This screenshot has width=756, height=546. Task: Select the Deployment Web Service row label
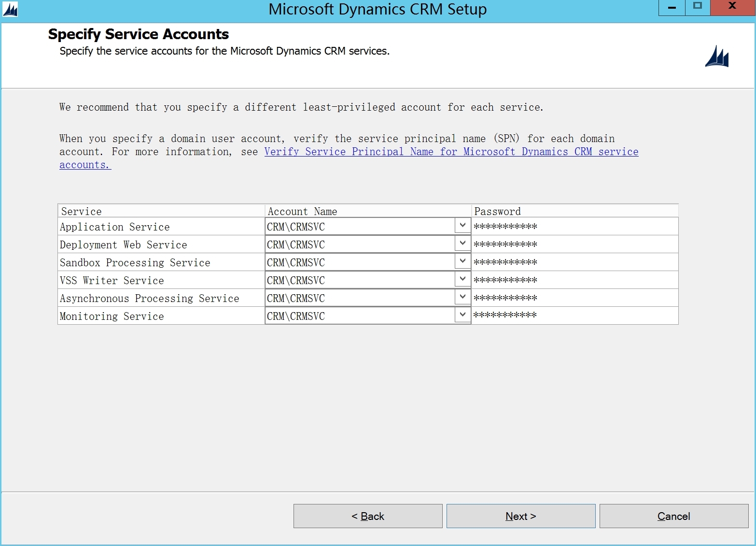tap(123, 244)
